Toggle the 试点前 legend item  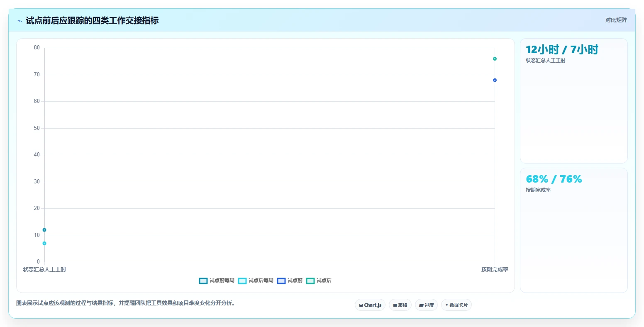pyautogui.click(x=290, y=281)
